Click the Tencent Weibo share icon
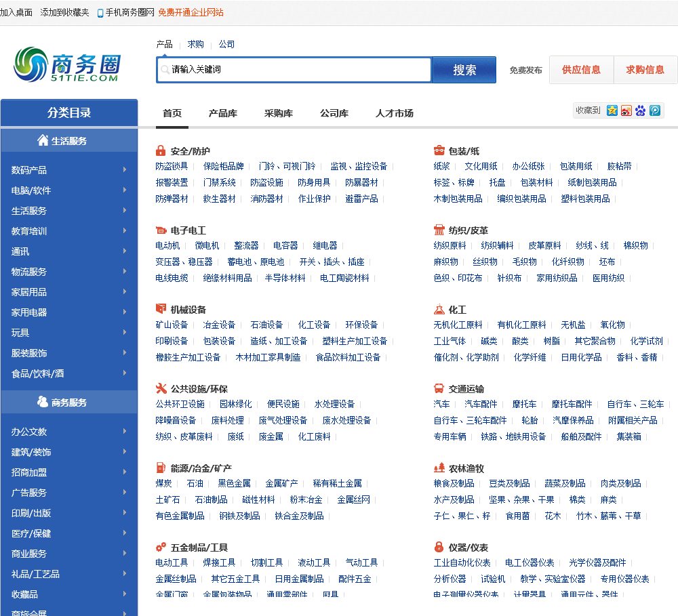 tap(655, 110)
